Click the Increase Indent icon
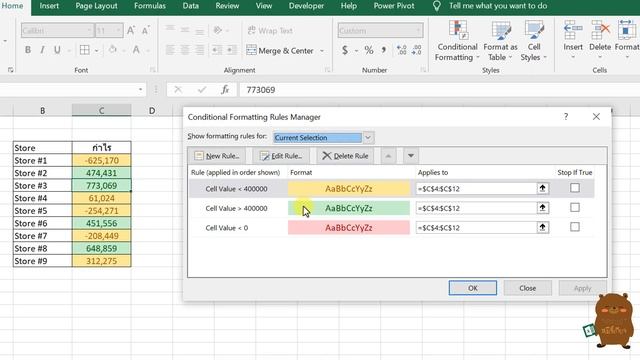This screenshot has height=360, width=640. pos(232,50)
